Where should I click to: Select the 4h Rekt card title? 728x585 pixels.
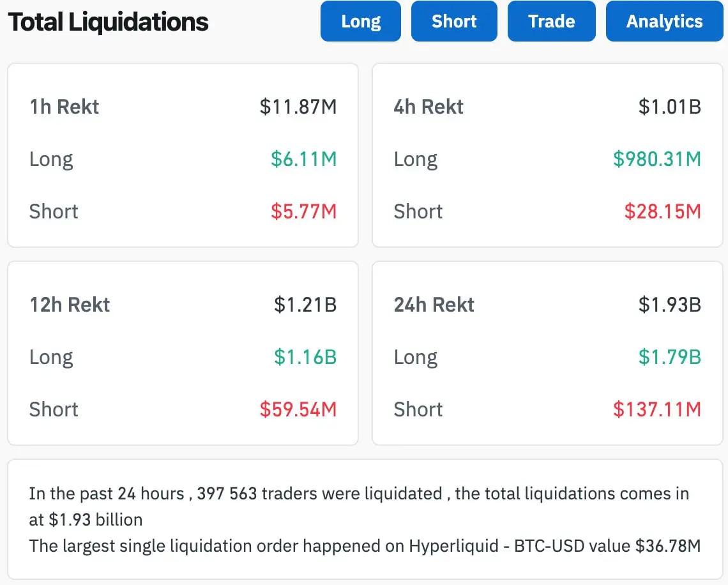(428, 107)
